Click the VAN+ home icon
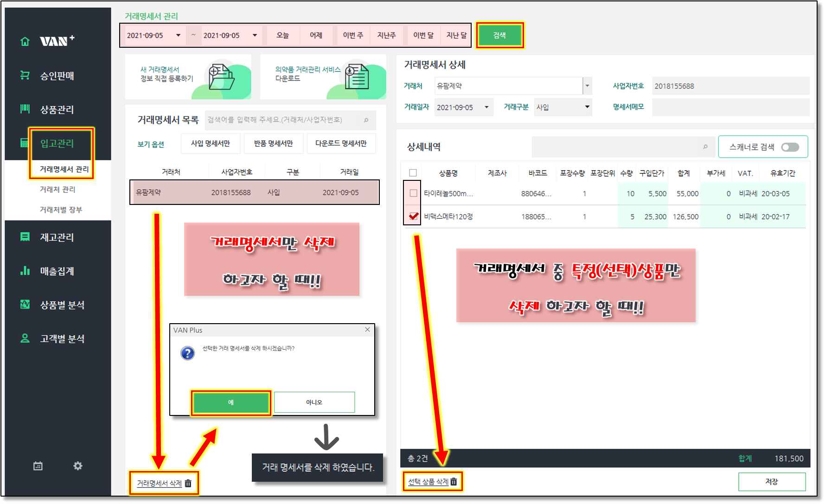This screenshot has height=504, width=825. (x=25, y=41)
